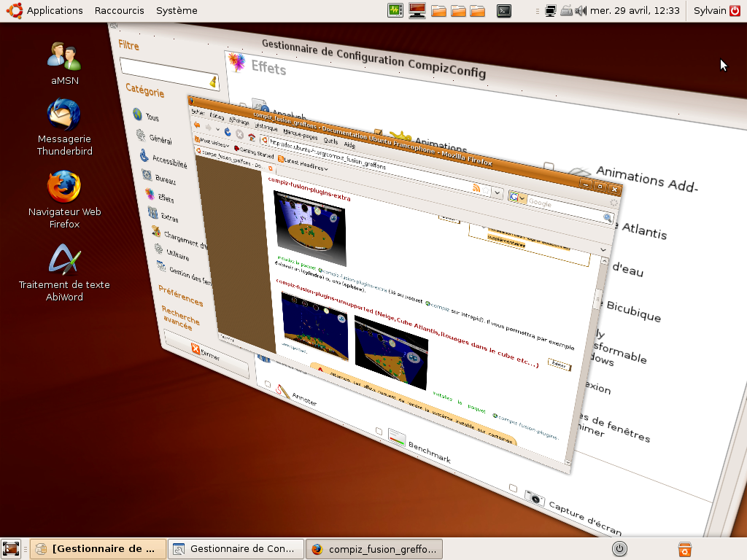Viewport: 747px width, 560px height.
Task: Open the terminal launcher in top panel
Action: [x=503, y=10]
